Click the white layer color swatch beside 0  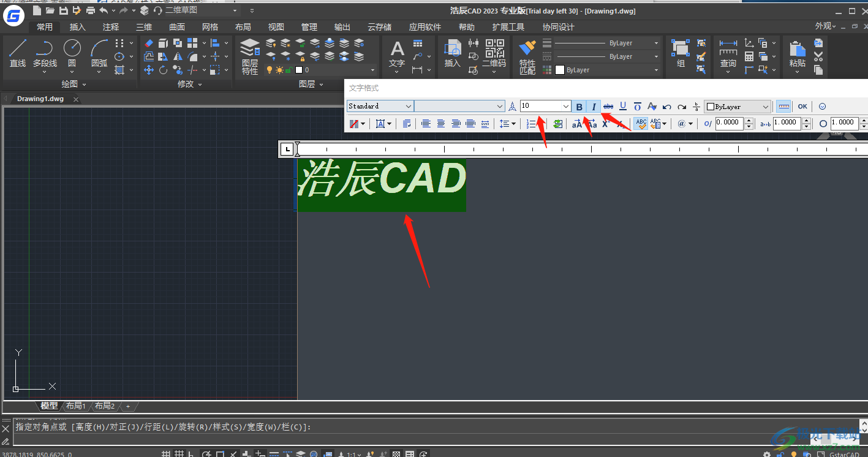[299, 70]
